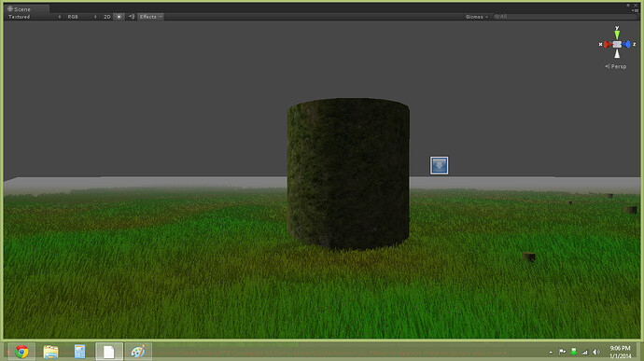This screenshot has width=644, height=361.
Task: Toggle scene audio speaker button
Action: (131, 17)
